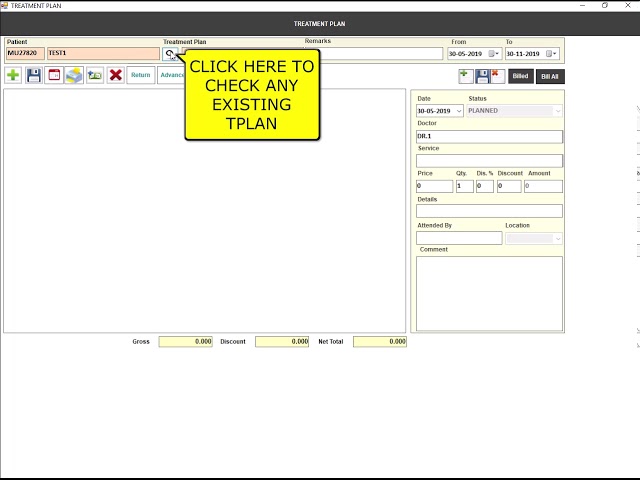Click the money payment icon in toolbar
The image size is (640, 480).
tap(95, 75)
